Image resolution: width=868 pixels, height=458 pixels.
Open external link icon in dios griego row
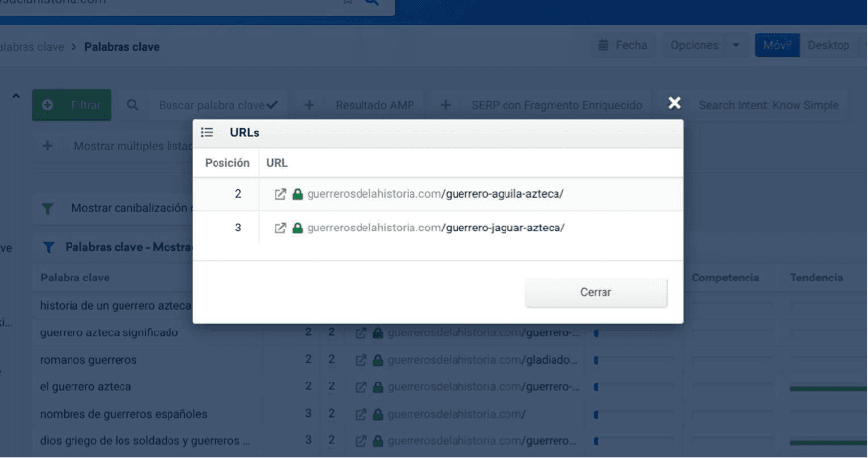point(361,441)
